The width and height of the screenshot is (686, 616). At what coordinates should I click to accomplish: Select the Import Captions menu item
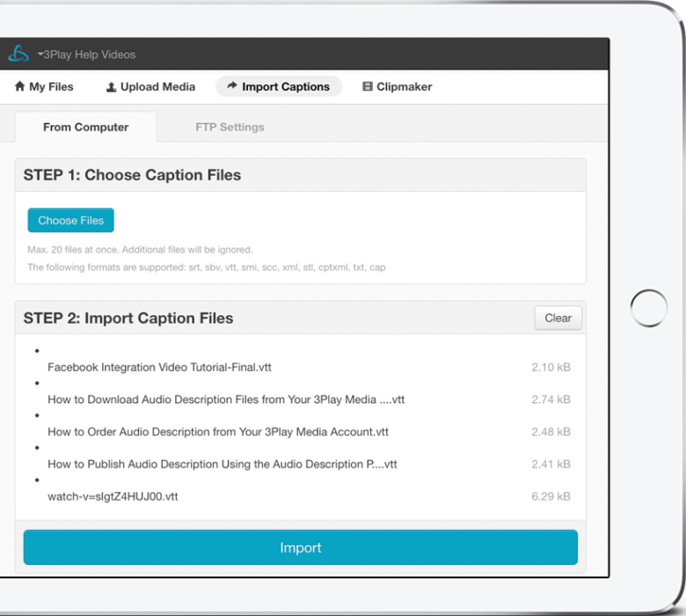click(x=279, y=86)
